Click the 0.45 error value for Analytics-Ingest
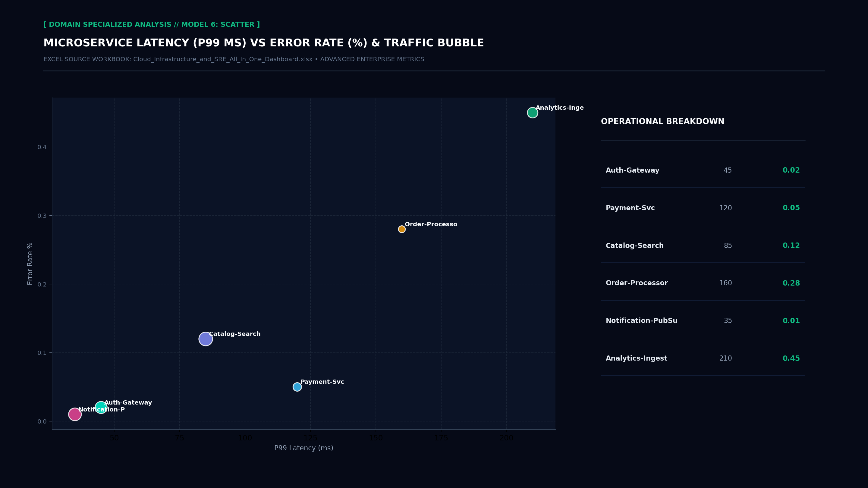 tap(791, 359)
